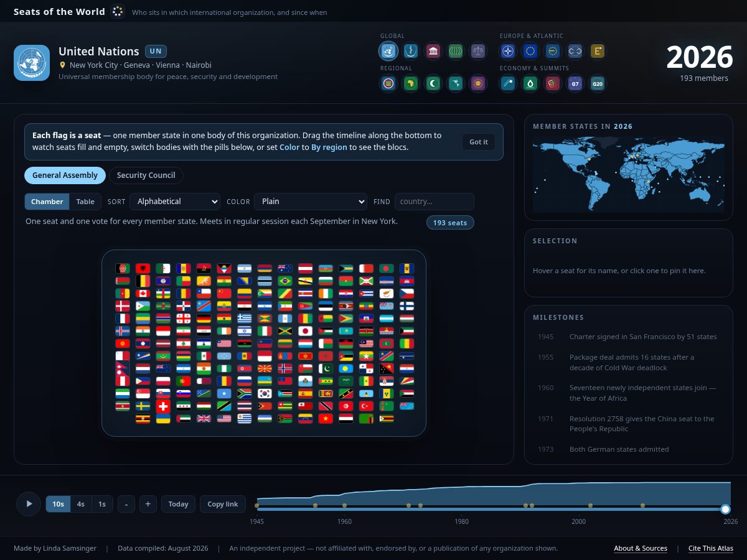Click the 193 seats badge

point(450,223)
